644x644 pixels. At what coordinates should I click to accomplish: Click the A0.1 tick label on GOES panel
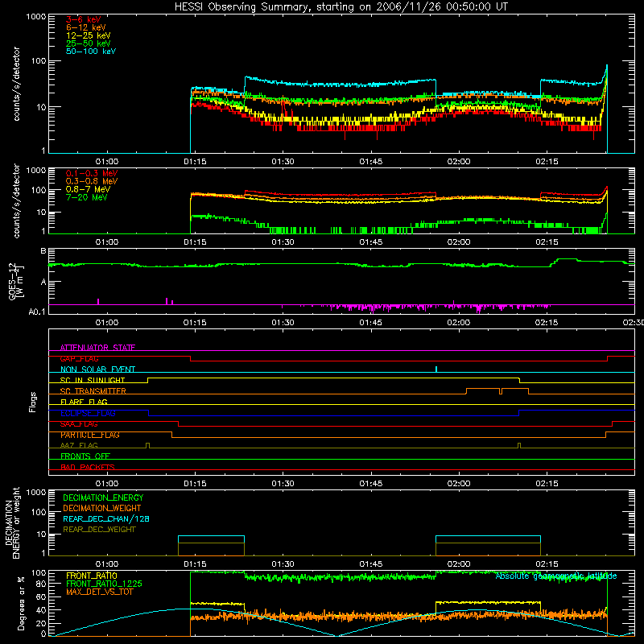point(37,312)
